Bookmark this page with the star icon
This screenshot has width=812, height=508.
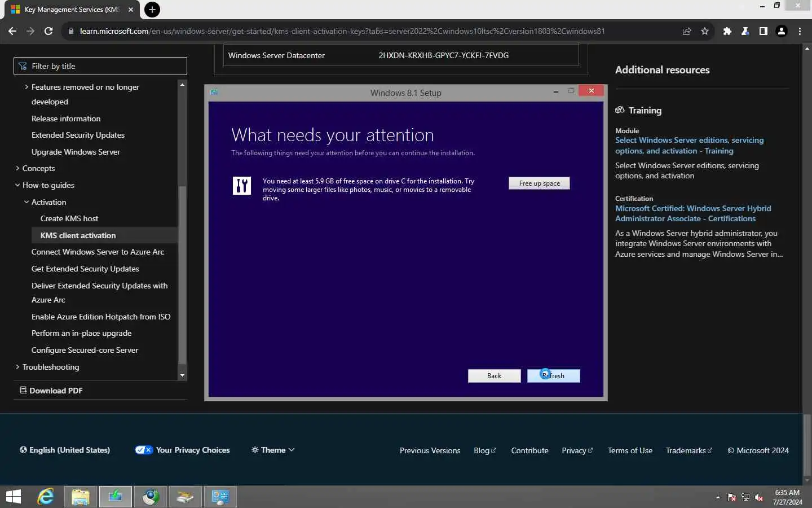tap(705, 31)
